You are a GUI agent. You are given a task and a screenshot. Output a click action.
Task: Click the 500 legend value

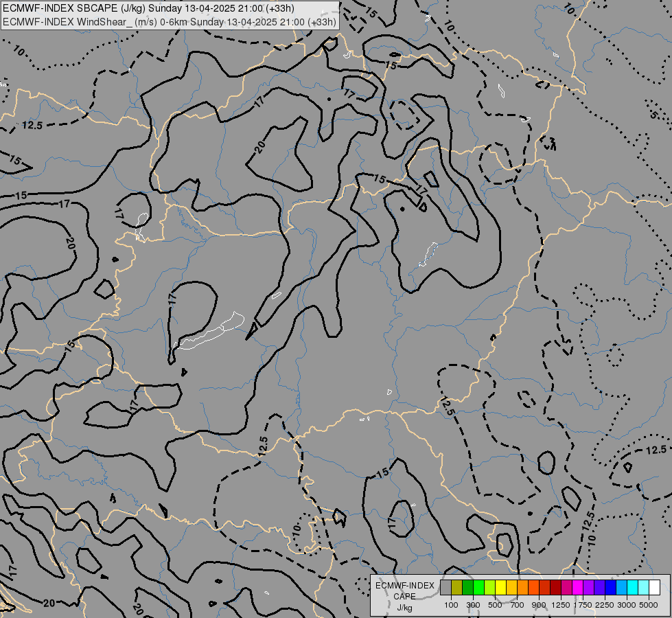495,605
